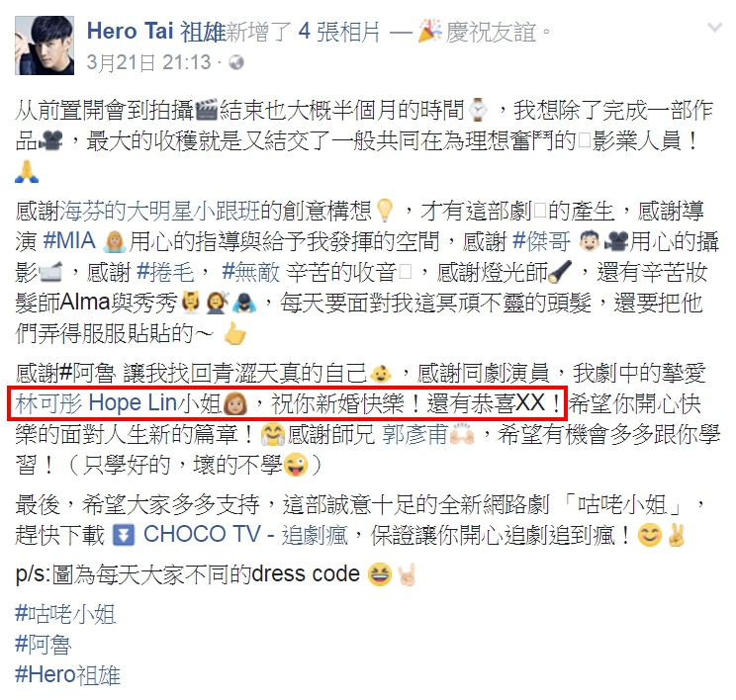This screenshot has height=700, width=736.
Task: Open the post options chevron menu
Action: click(x=715, y=28)
